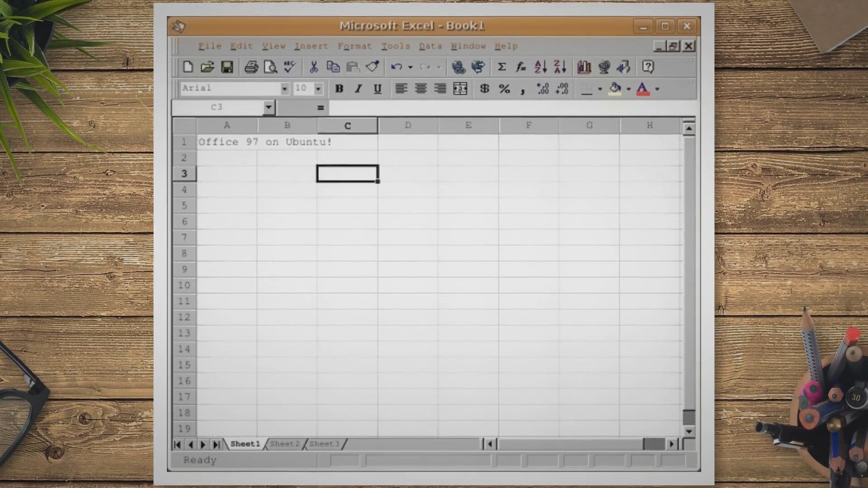Open the Map globe icon
The image size is (868, 488).
pyautogui.click(x=604, y=67)
